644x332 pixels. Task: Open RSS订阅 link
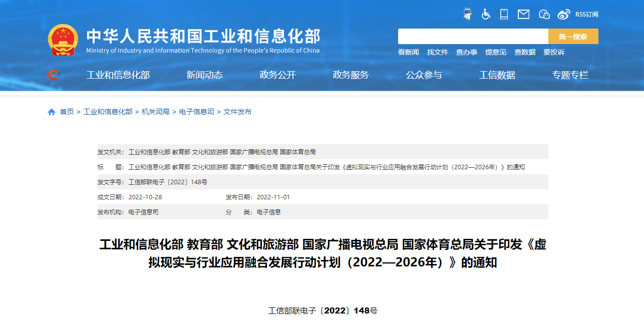click(x=587, y=15)
